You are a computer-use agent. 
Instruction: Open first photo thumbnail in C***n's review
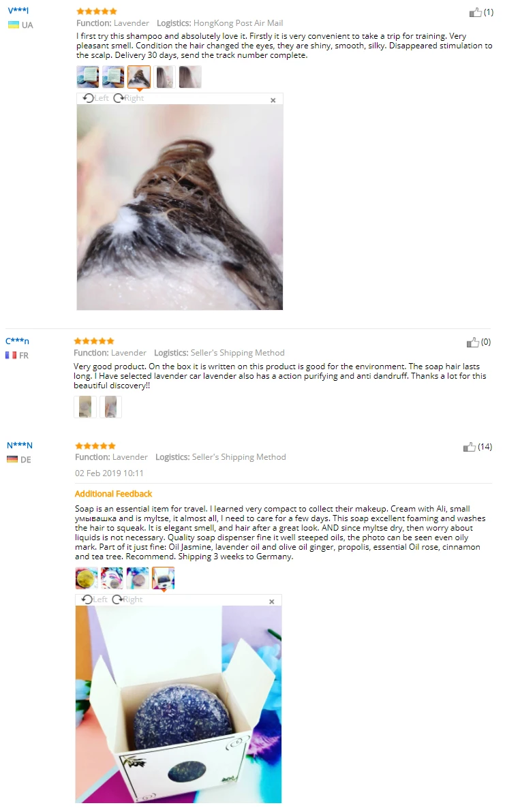point(85,407)
